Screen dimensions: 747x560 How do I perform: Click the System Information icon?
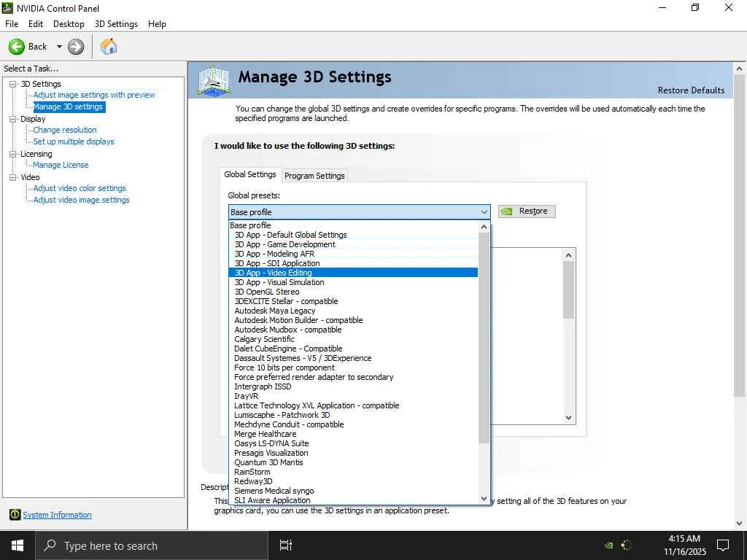tap(15, 514)
